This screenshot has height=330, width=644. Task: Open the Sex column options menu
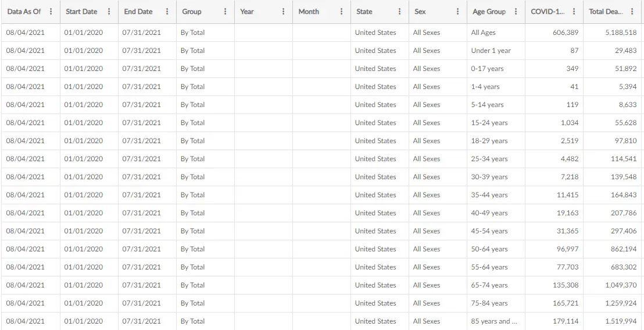(x=458, y=12)
